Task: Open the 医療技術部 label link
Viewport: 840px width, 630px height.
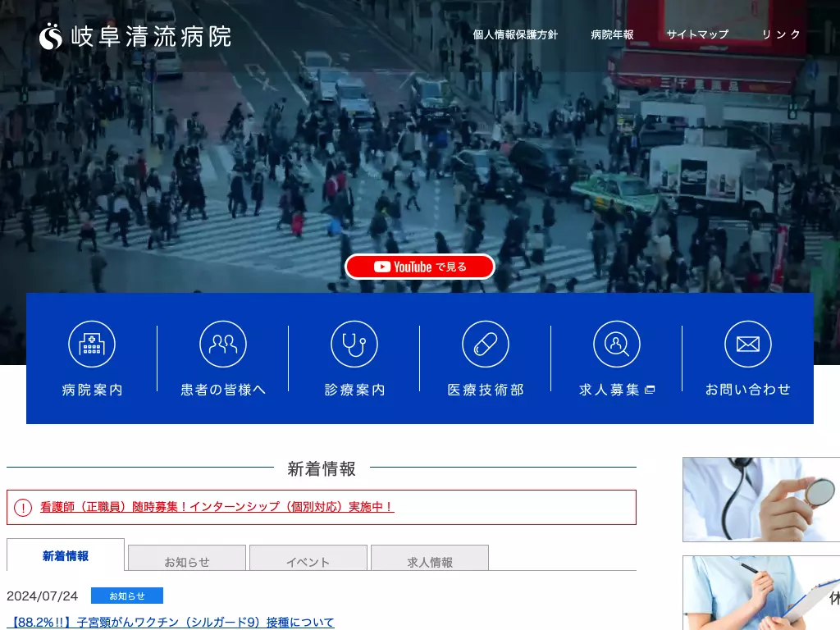Action: tap(486, 390)
